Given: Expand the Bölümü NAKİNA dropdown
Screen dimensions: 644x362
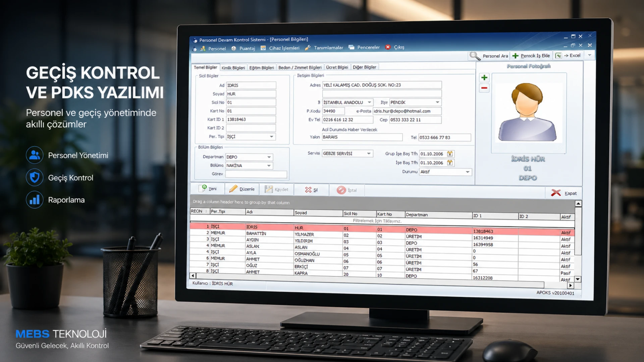Looking at the screenshot, I should pos(269,166).
